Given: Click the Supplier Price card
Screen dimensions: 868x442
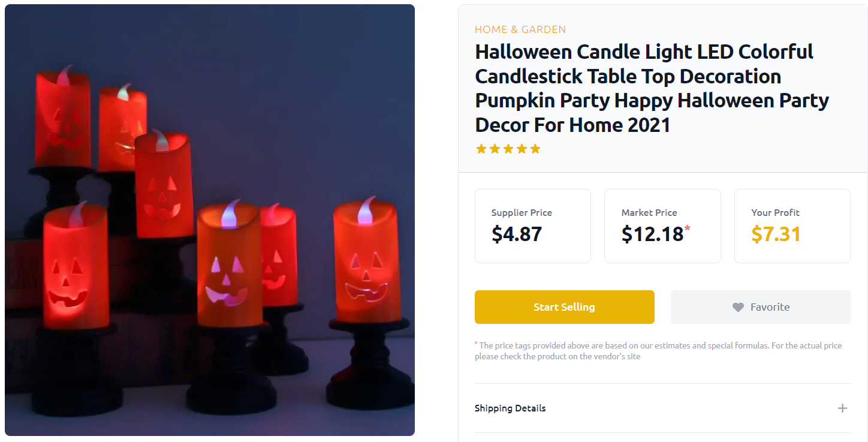Looking at the screenshot, I should click(x=532, y=225).
